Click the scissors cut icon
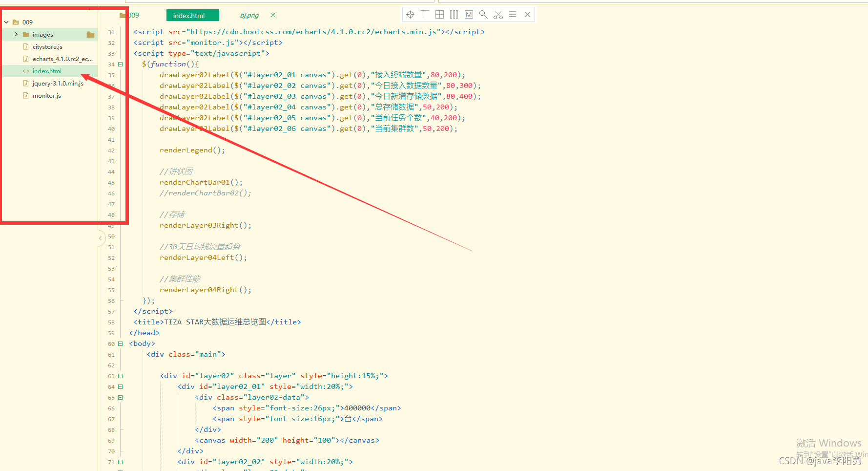This screenshot has height=471, width=868. (498, 15)
